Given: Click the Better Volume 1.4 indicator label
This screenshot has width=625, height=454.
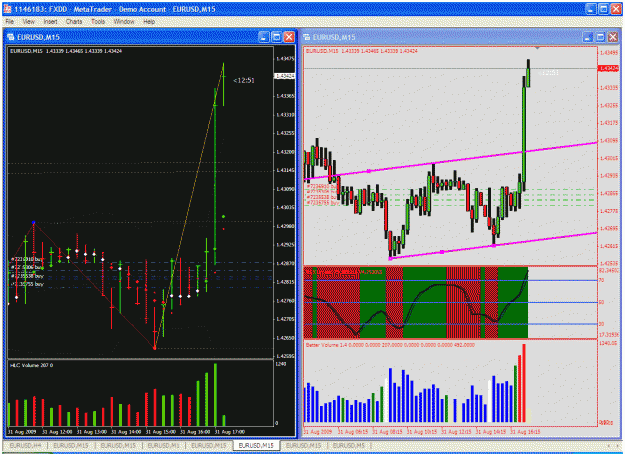Looking at the screenshot, I should [x=390, y=345].
